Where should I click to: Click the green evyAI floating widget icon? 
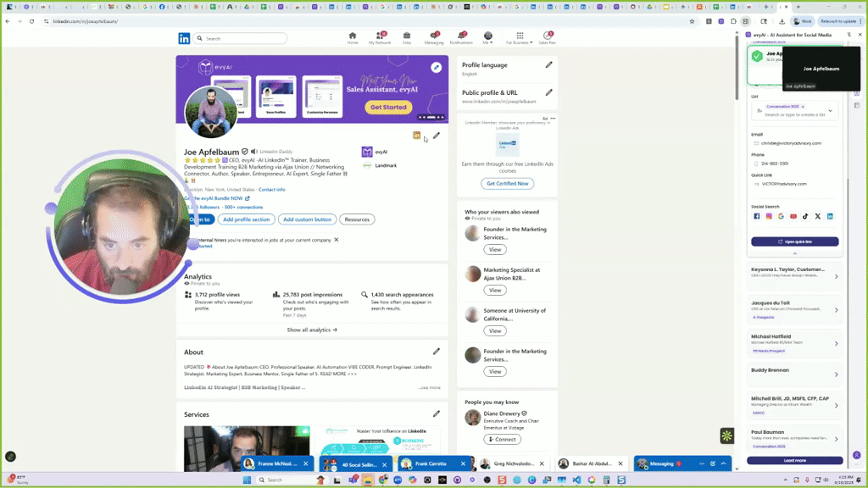point(726,436)
